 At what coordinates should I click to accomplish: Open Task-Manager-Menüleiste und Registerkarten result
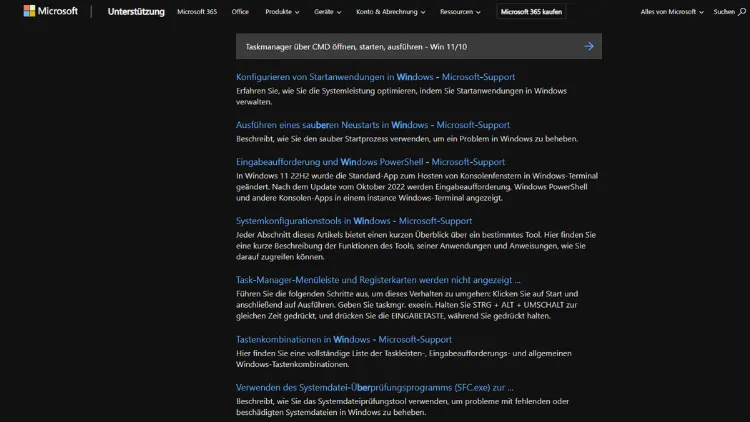point(378,280)
